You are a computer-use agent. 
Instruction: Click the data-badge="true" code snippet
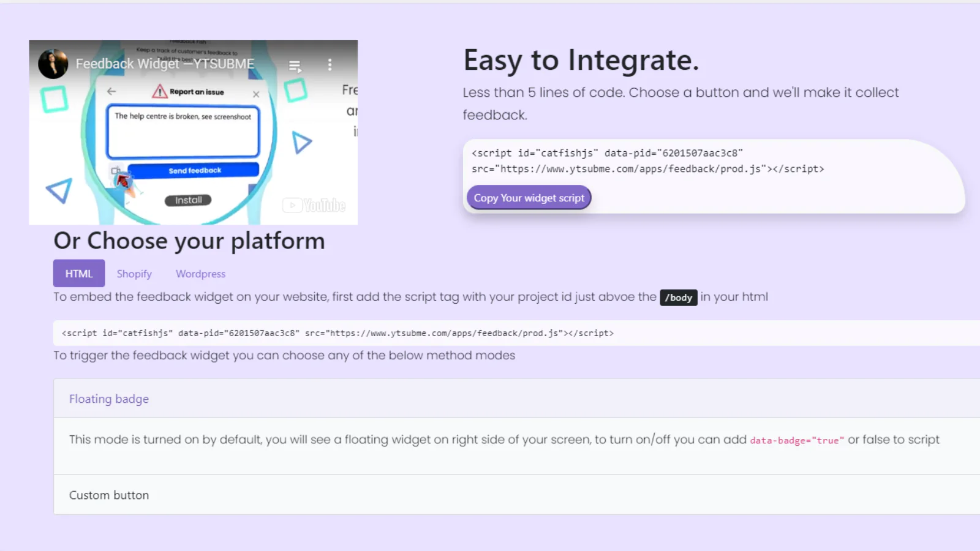point(797,440)
